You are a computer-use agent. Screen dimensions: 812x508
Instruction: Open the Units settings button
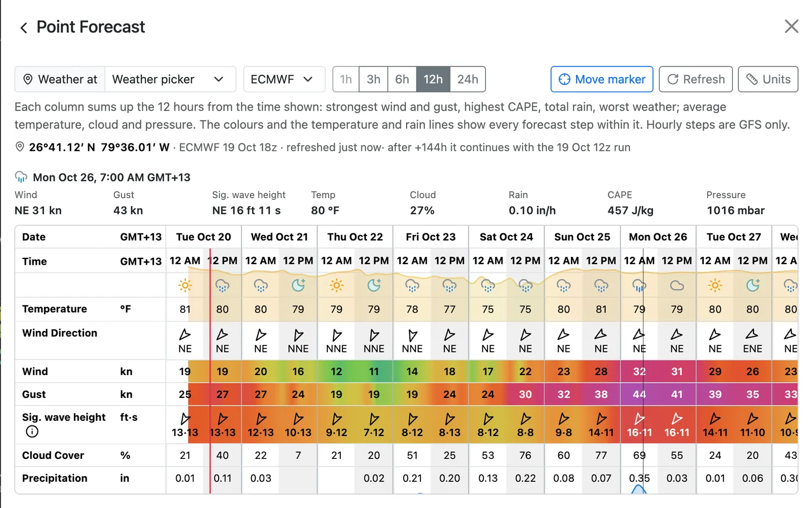click(x=768, y=79)
